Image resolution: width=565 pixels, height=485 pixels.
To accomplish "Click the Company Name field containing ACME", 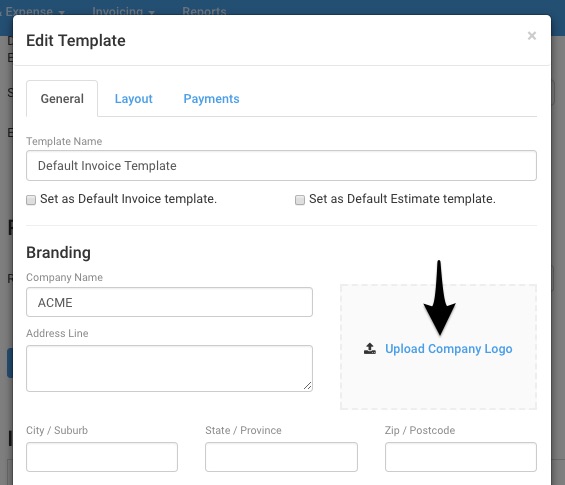I will pos(169,302).
